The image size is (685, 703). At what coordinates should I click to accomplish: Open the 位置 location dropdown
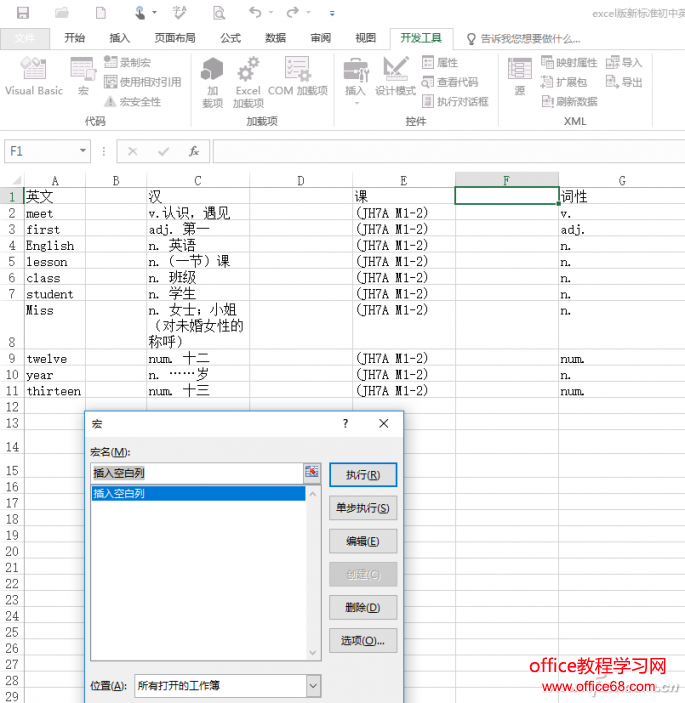tap(313, 686)
